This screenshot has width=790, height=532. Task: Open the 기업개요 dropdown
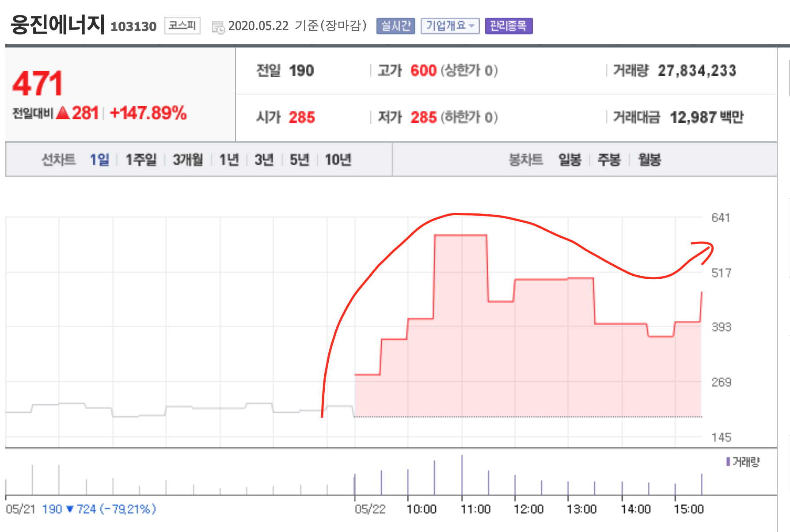pos(450,26)
